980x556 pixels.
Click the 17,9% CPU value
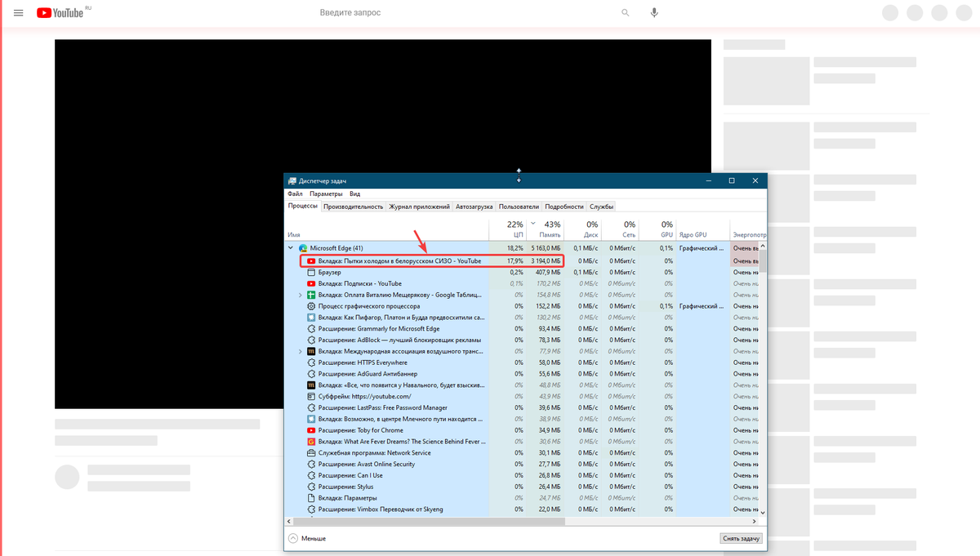tap(515, 261)
